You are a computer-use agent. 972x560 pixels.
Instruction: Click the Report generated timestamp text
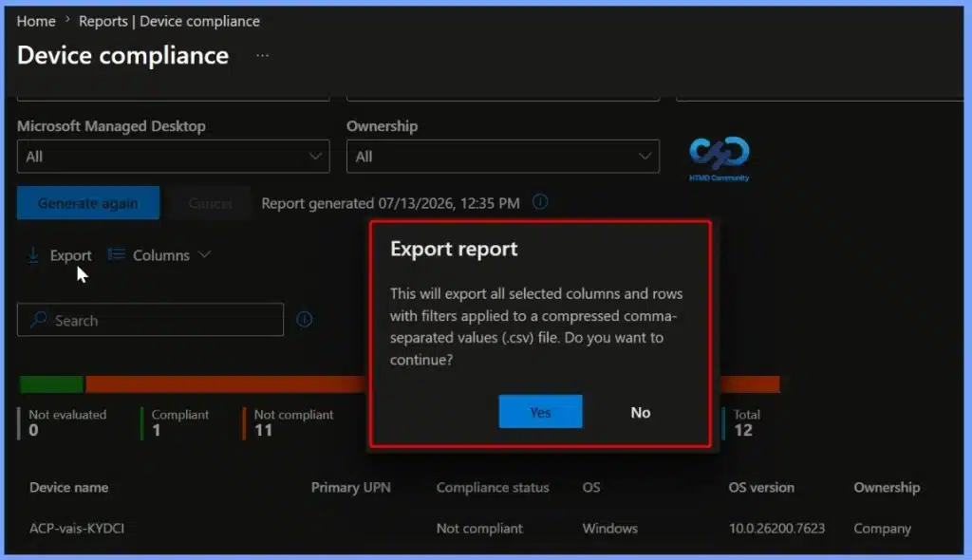pos(390,203)
